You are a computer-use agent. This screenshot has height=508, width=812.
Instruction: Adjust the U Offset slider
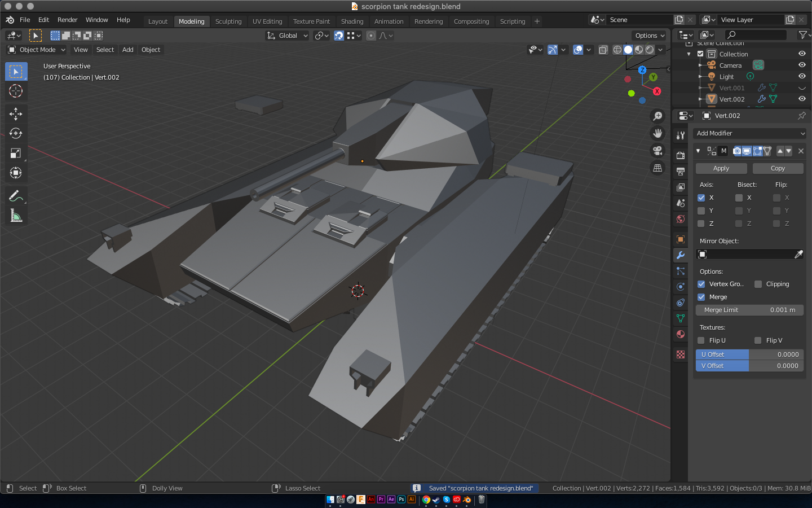[x=749, y=354]
